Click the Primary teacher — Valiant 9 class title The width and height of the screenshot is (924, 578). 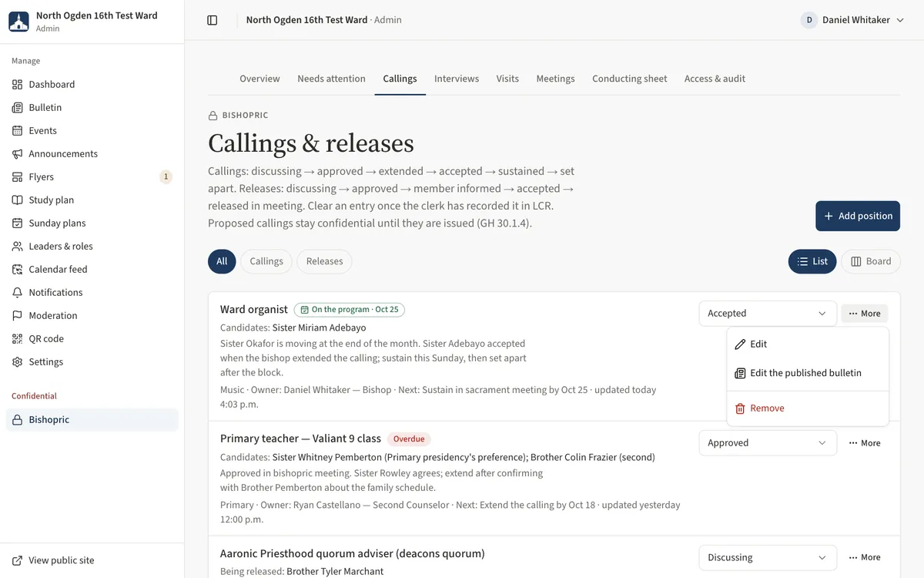point(300,439)
